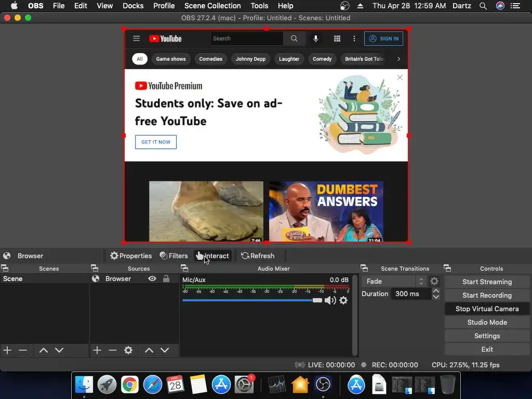Click YouTube hamburger menu in preview

137,38
